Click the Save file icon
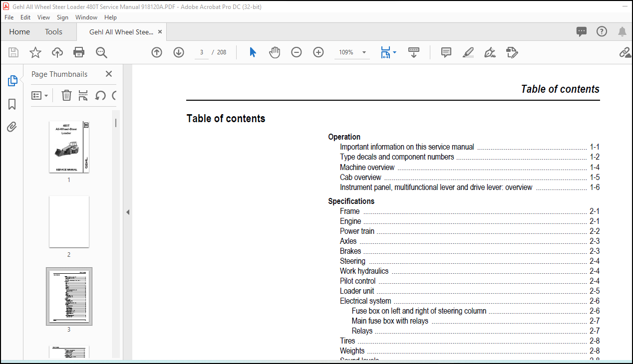The image size is (633, 364). pyautogui.click(x=13, y=52)
